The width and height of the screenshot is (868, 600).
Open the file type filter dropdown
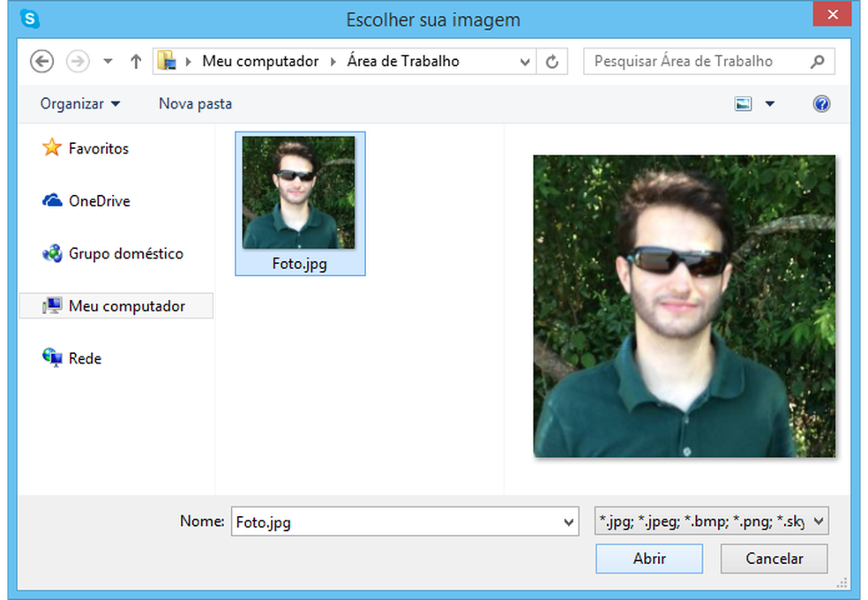(711, 521)
